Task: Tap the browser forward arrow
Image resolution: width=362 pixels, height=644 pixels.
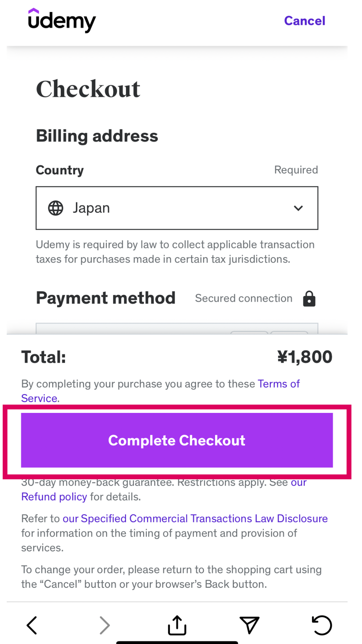Action: click(105, 625)
